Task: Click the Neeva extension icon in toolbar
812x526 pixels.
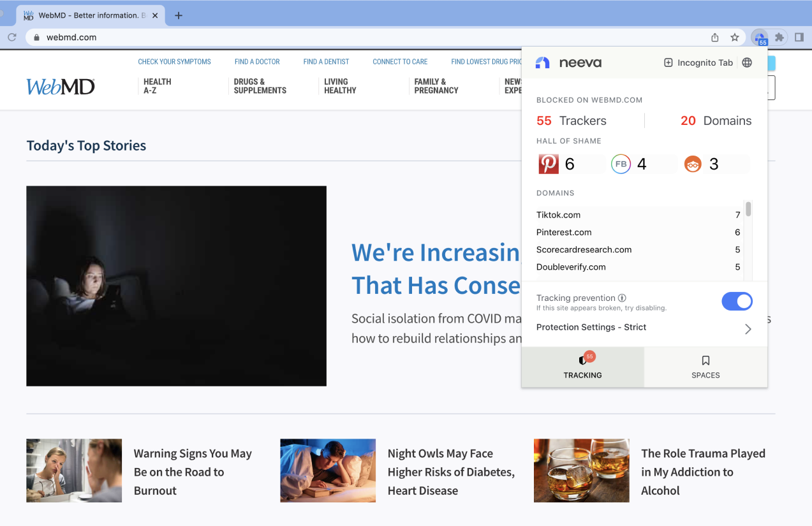Action: [x=759, y=38]
